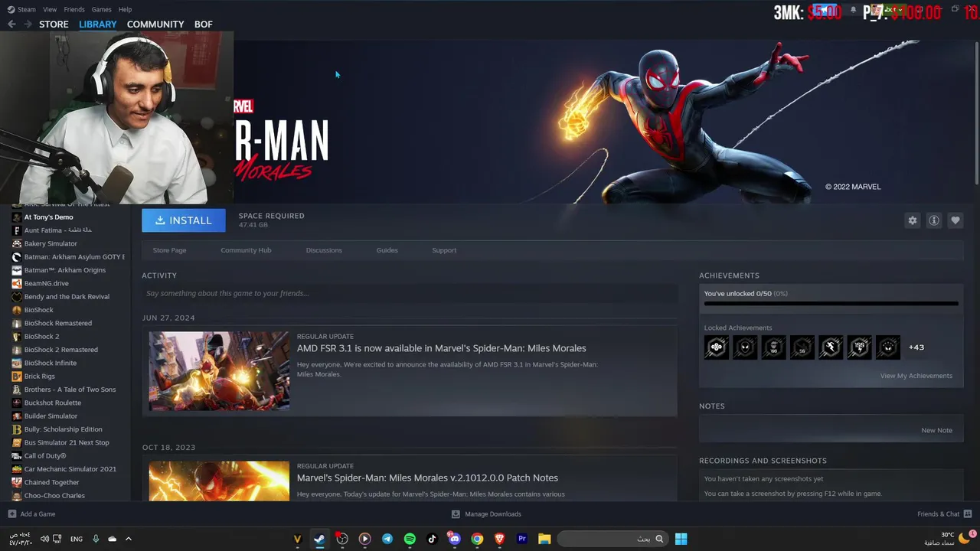Add game to favorites heart icon

[x=955, y=220]
